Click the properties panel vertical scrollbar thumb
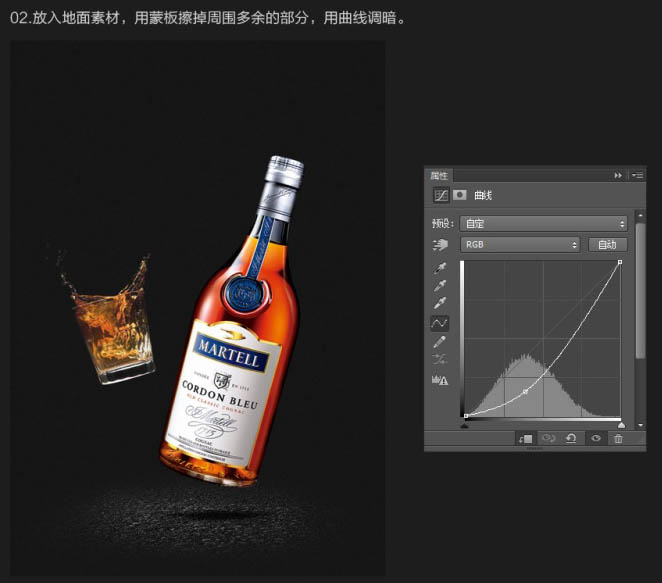The width and height of the screenshot is (662, 583). pos(640,291)
